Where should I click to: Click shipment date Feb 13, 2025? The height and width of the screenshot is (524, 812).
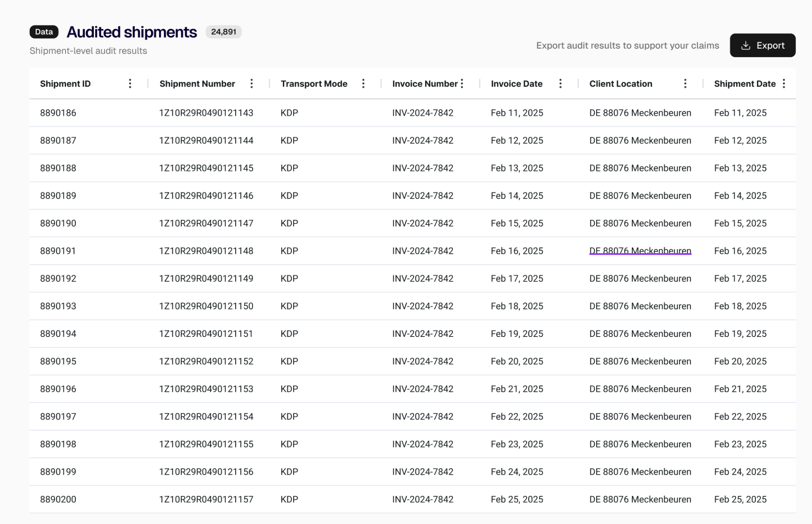(x=740, y=168)
